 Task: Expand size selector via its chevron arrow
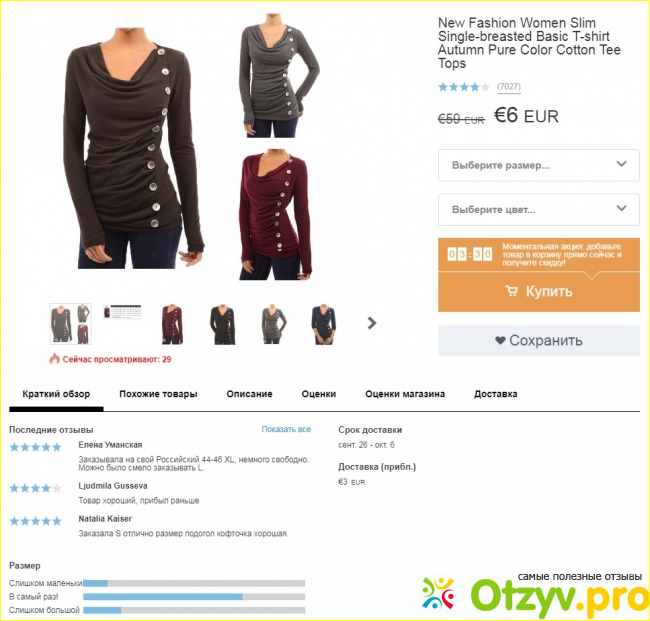(x=621, y=164)
